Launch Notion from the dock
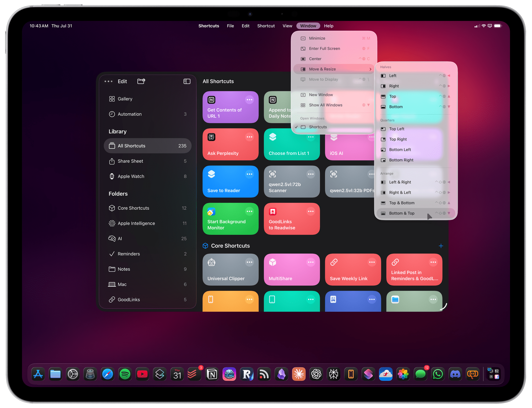 click(x=212, y=374)
